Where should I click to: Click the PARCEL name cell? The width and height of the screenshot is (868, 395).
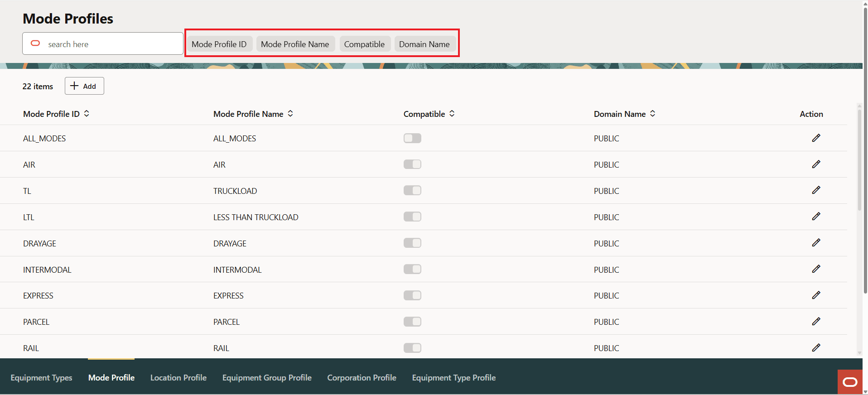point(227,322)
